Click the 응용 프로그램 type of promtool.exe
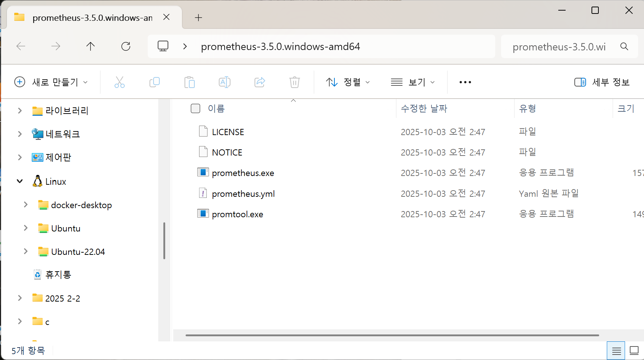The width and height of the screenshot is (644, 360). pyautogui.click(x=546, y=214)
